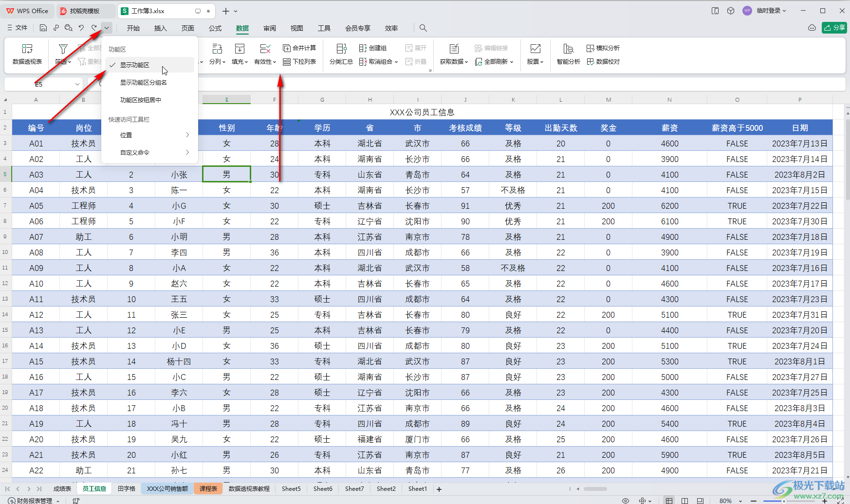Select cell containing 工程师 in row A05
850x504 pixels.
pos(83,206)
